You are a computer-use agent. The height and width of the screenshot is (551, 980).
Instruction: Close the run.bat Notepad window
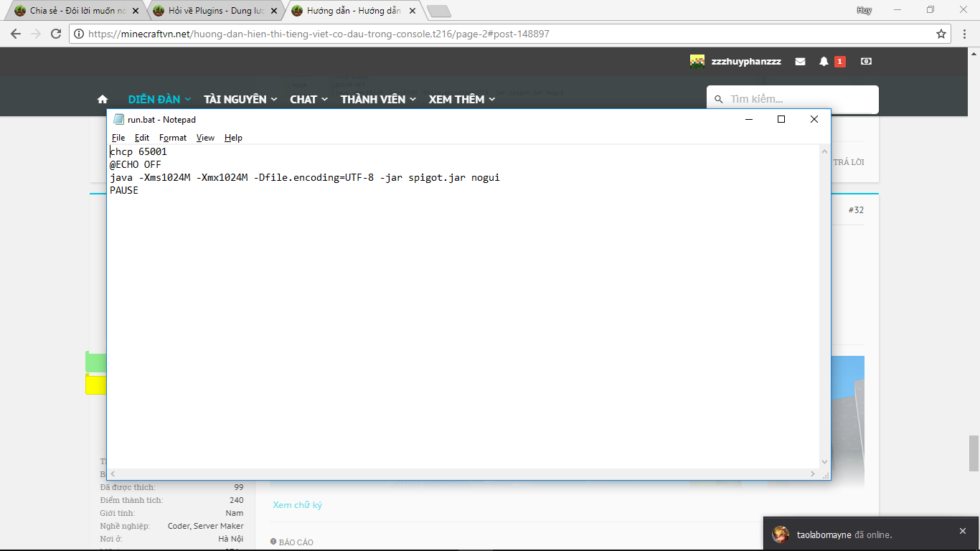coord(814,119)
